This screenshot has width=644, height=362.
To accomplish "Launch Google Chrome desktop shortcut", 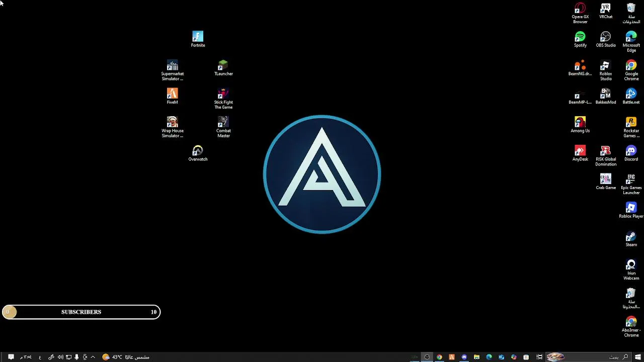I will [631, 70].
